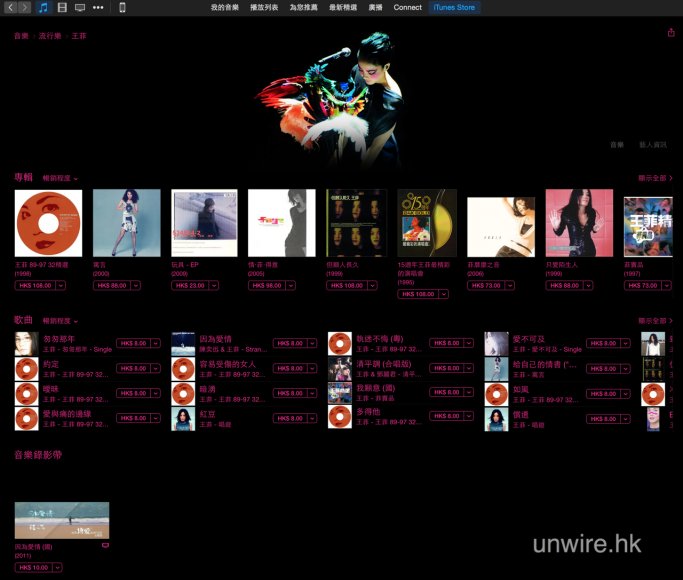Expand purchase options arrow for 15週年王菲最精彩的演唱會

coord(444,294)
